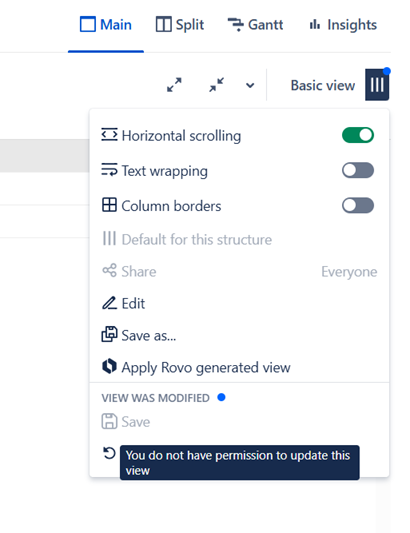Viewport: 410px width, 533px height.
Task: Disable the Horizontal scrolling toggle
Action: tap(358, 135)
